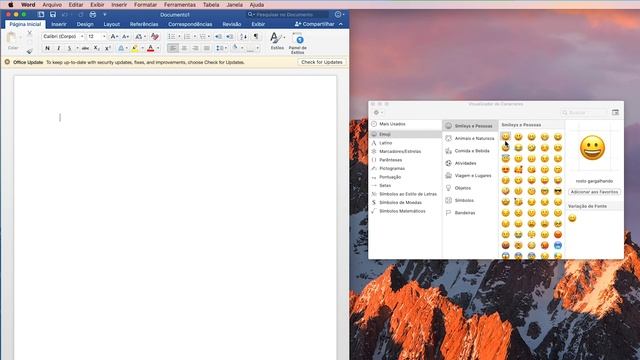Select the sunglasses emoji in grid
This screenshot has width=640, height=360.
(558, 191)
